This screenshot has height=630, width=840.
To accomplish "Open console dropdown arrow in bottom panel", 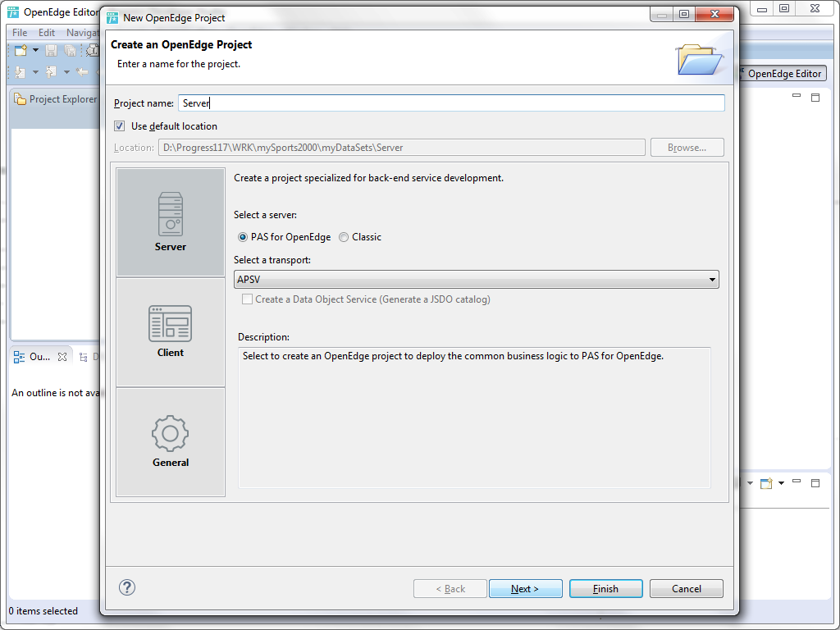I will click(781, 483).
